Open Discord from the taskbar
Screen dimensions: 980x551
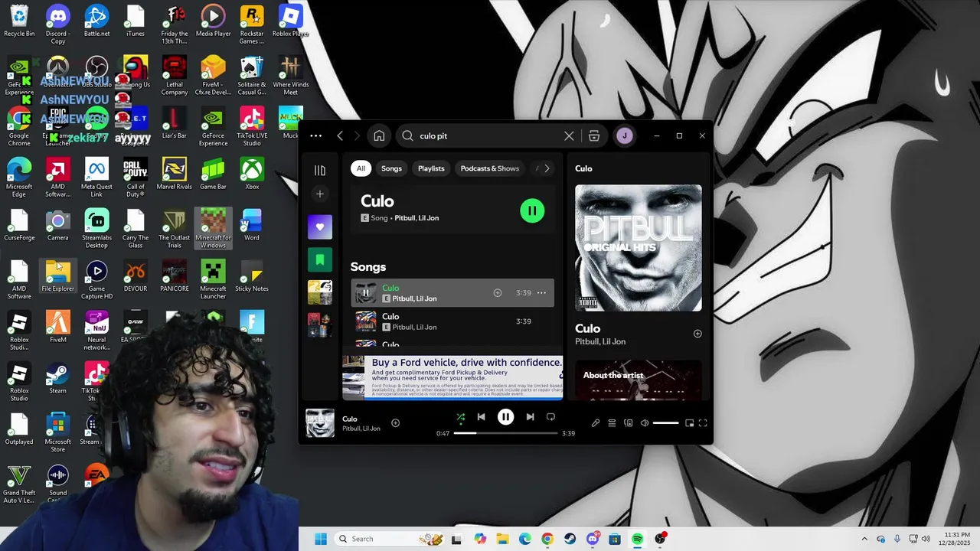pos(593,539)
